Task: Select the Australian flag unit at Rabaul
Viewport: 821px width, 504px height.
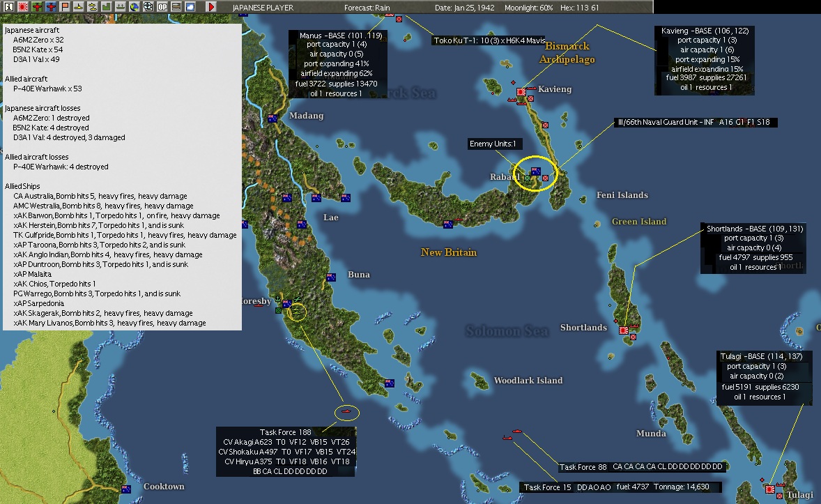Action: 536,171
